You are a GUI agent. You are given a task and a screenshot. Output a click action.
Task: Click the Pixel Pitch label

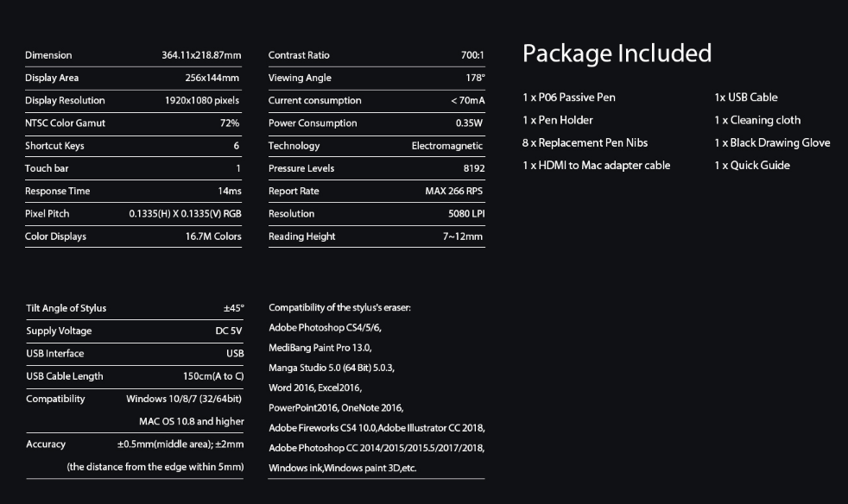tap(47, 213)
